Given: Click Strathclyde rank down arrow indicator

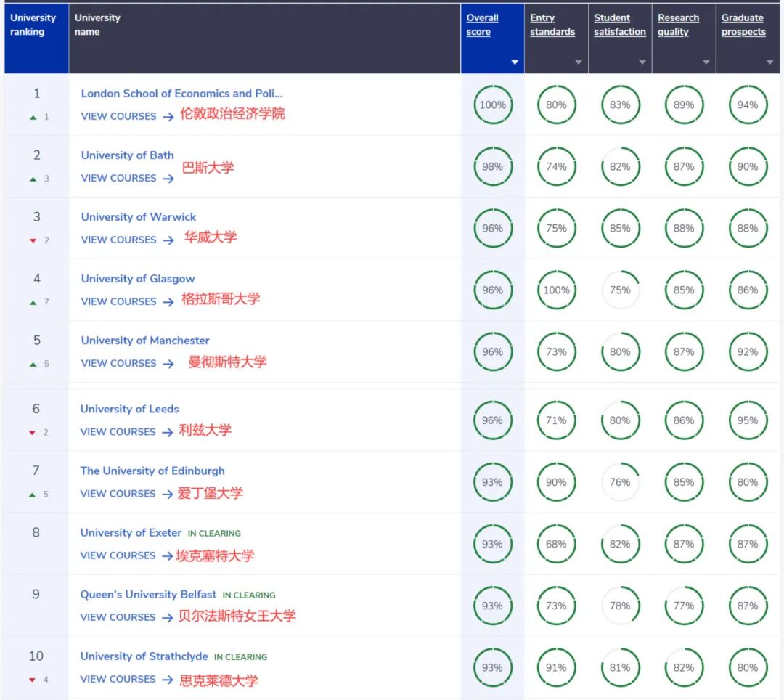Looking at the screenshot, I should point(32,680).
